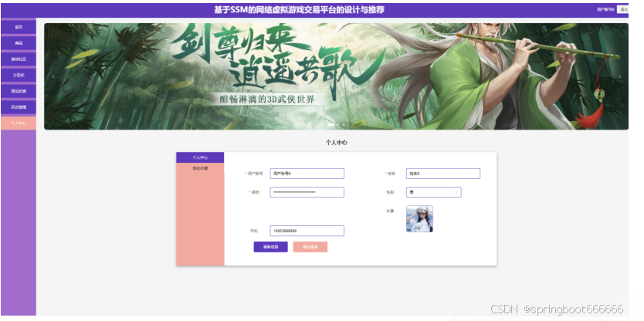The height and width of the screenshot is (321, 644).
Task: Focus the 密码 password field
Action: tap(307, 192)
